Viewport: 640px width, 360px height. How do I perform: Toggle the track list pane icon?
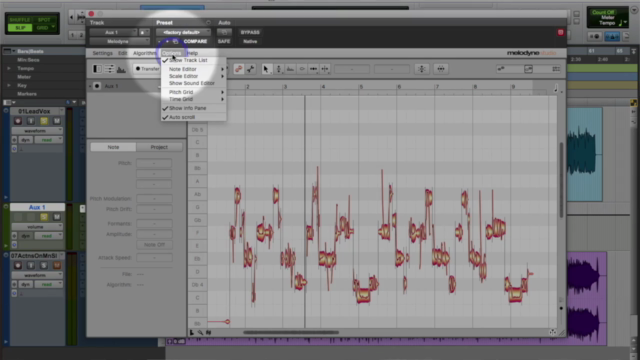(x=97, y=69)
